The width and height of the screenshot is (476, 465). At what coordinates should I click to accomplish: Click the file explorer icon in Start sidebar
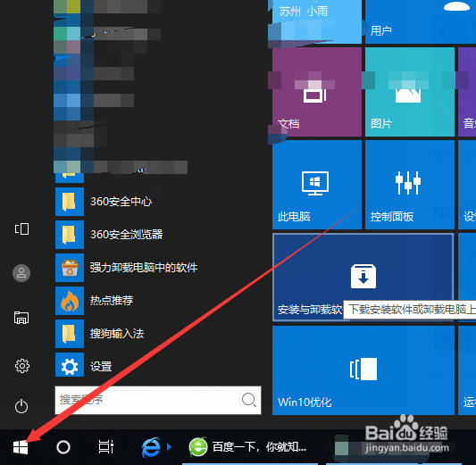(x=21, y=318)
